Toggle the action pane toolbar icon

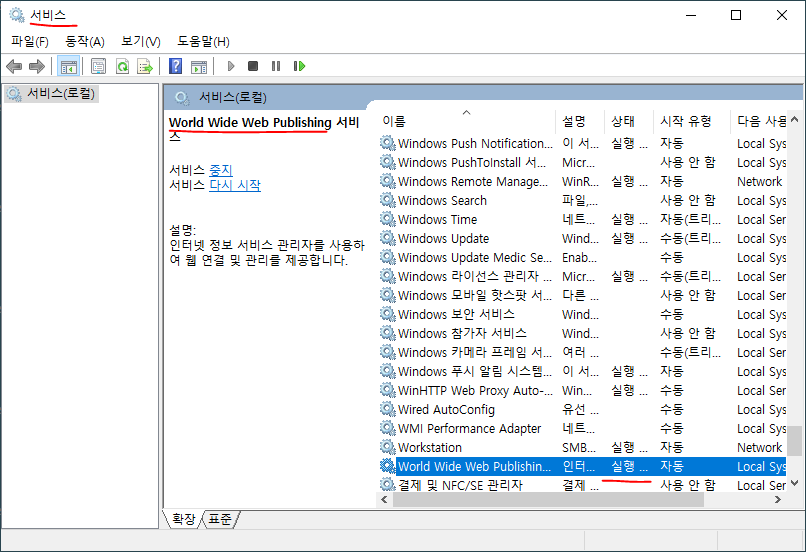coord(199,67)
